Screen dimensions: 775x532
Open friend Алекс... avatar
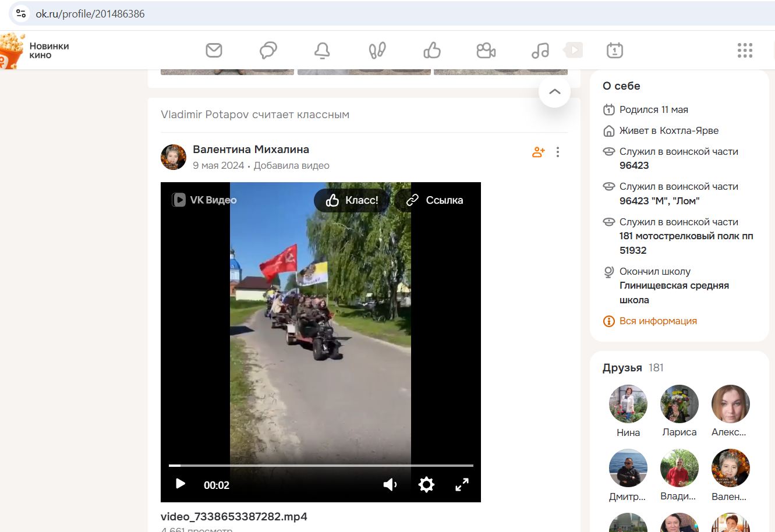point(731,404)
